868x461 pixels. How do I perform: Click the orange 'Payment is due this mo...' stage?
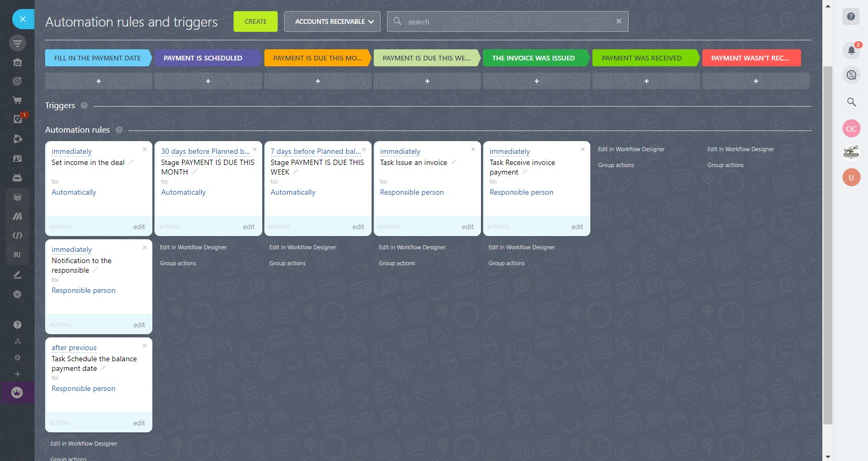[x=317, y=58]
